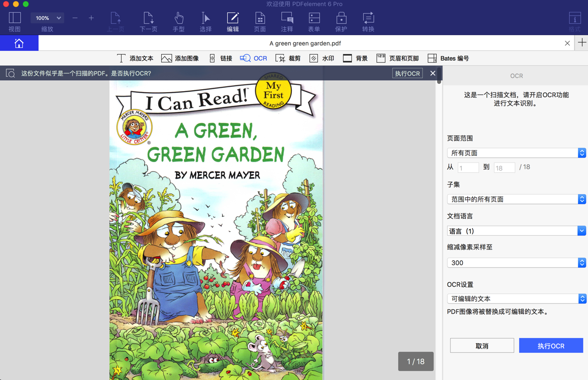Click the blue 执行OCR button in panel
The width and height of the screenshot is (588, 380).
551,345
